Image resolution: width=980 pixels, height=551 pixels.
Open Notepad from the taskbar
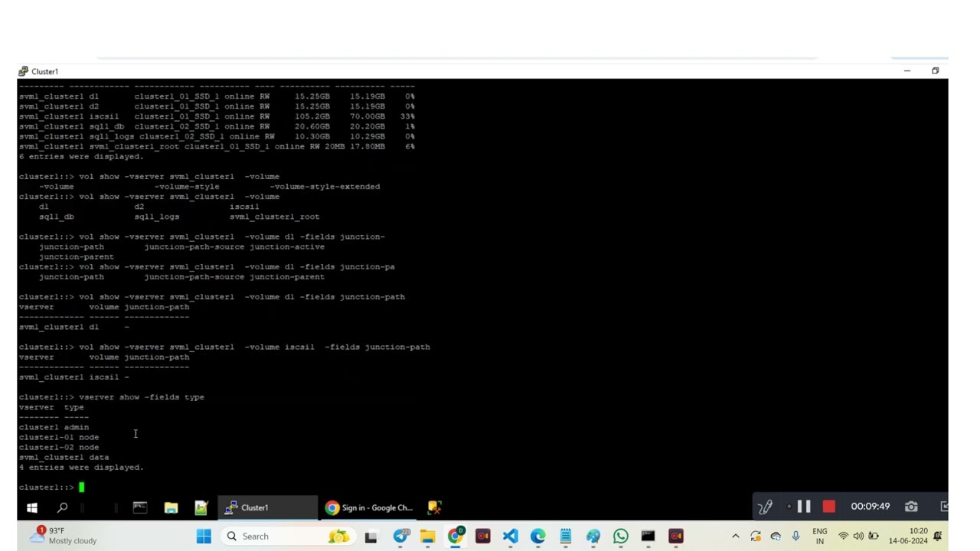pyautogui.click(x=565, y=536)
